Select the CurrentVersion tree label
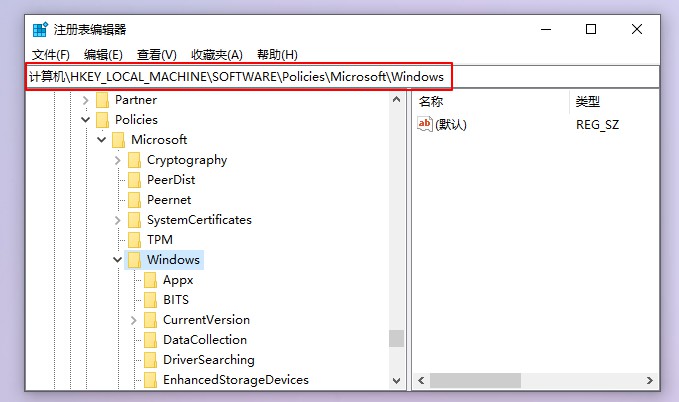The image size is (679, 402). 207,320
